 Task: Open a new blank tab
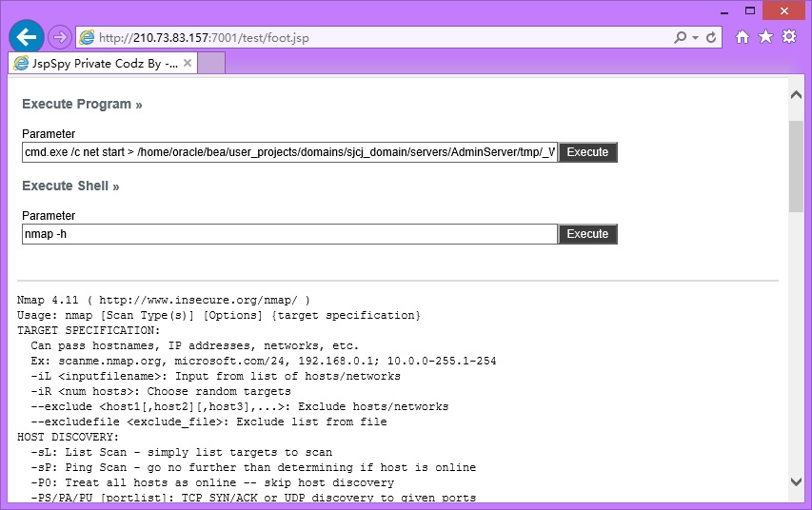pos(211,63)
